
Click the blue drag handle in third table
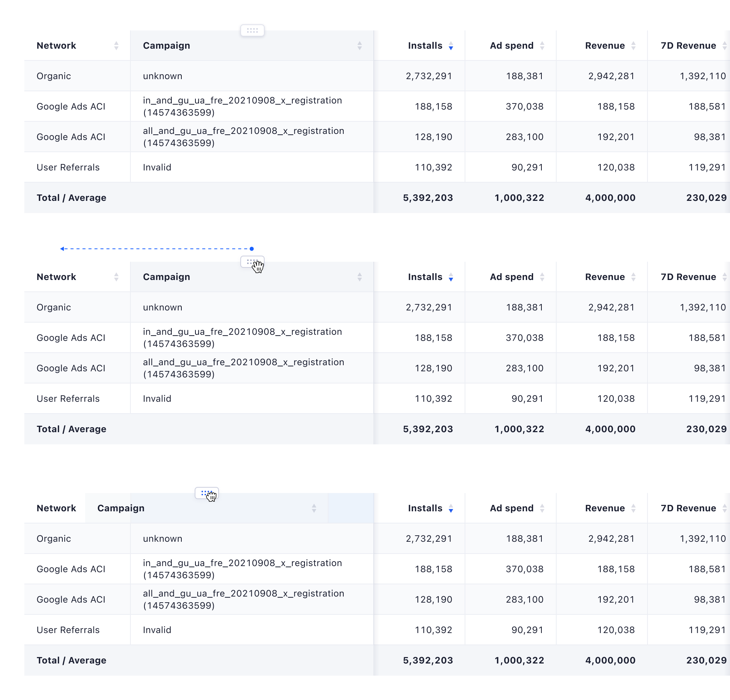[x=207, y=493]
